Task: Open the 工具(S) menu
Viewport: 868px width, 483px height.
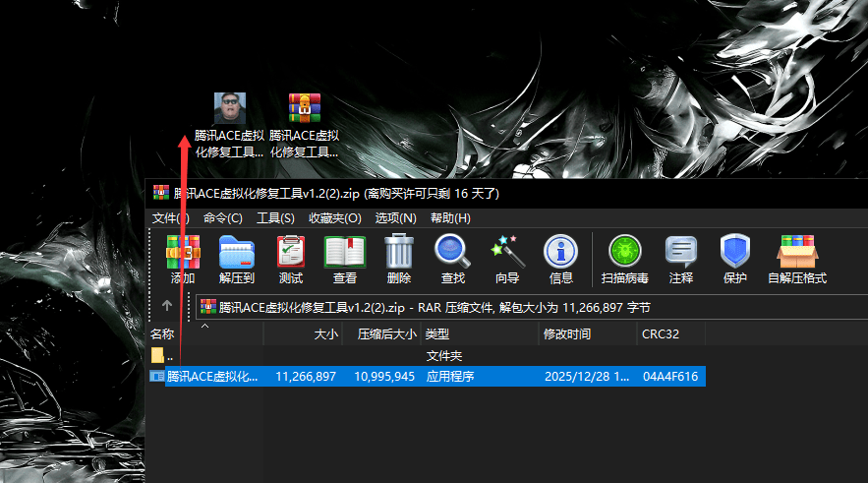Action: pos(275,218)
